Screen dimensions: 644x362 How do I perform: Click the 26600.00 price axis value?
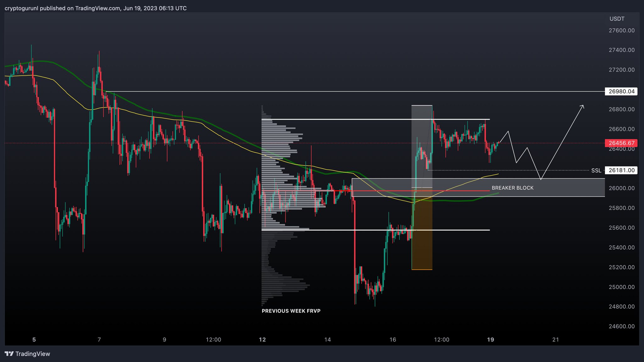click(x=622, y=129)
